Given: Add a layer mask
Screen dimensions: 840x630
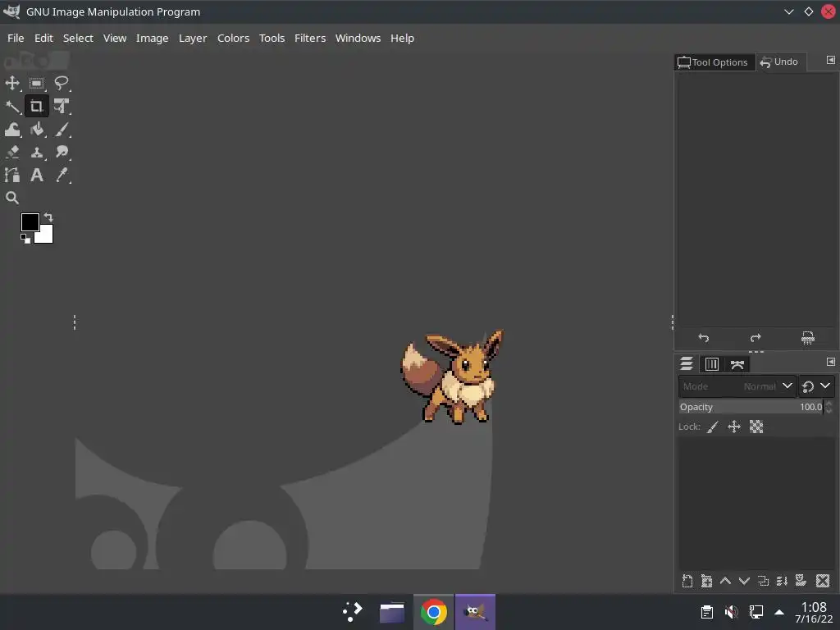Looking at the screenshot, I should (801, 581).
